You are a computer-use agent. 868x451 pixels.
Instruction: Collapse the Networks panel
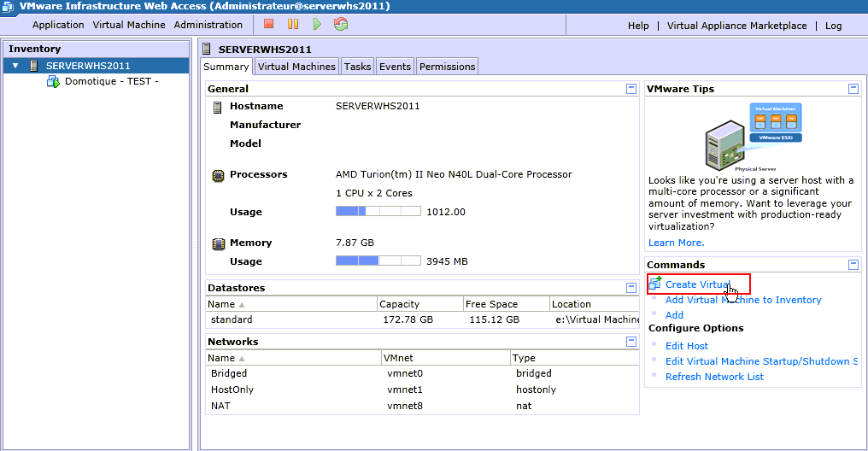coord(631,342)
